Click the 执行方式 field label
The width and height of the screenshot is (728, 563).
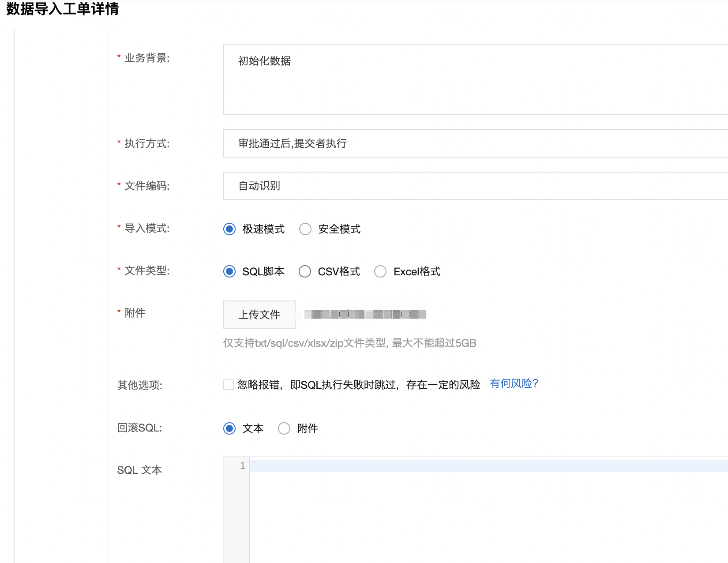point(147,143)
